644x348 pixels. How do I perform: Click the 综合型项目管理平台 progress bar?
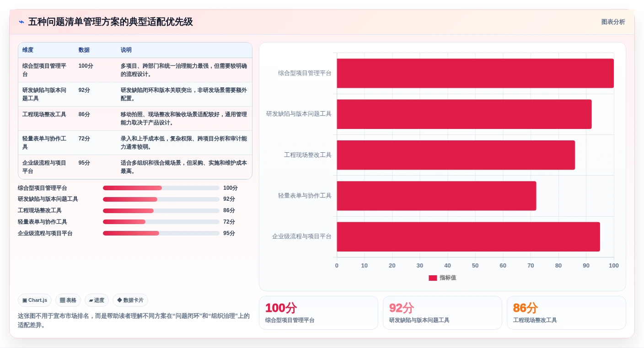[x=161, y=188]
